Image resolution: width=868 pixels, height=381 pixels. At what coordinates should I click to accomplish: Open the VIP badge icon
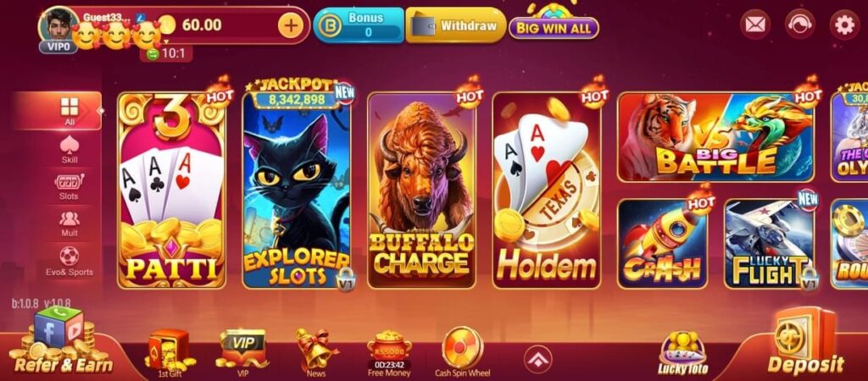click(x=242, y=353)
